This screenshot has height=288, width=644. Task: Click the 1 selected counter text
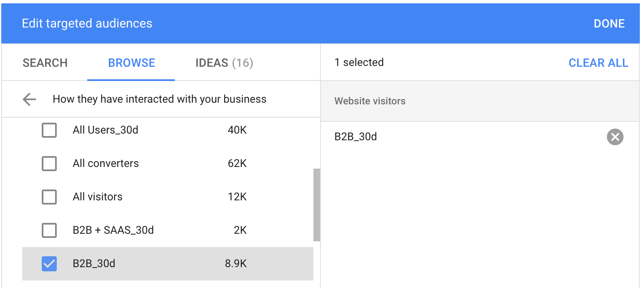coord(359,63)
